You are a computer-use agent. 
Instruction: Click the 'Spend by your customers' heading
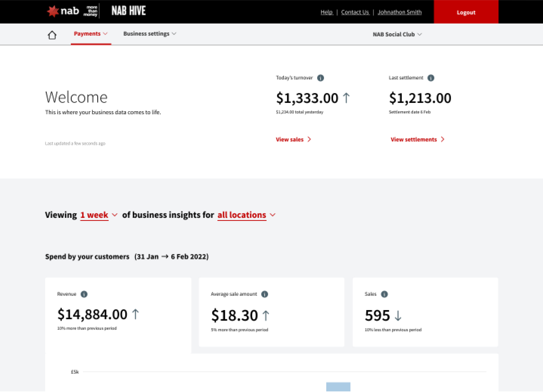pyautogui.click(x=87, y=256)
